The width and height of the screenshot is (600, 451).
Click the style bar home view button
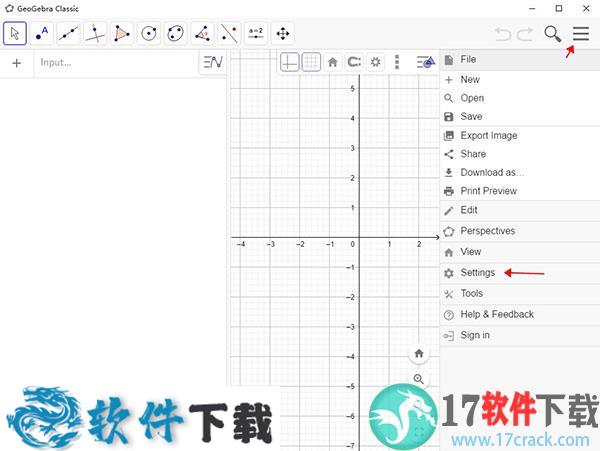pyautogui.click(x=333, y=62)
